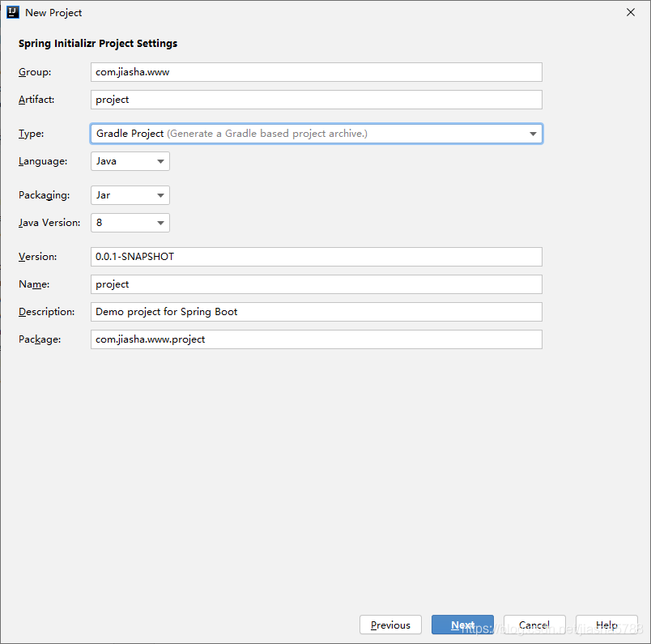The image size is (651, 644).
Task: Cancel the project setup
Action: click(x=534, y=625)
